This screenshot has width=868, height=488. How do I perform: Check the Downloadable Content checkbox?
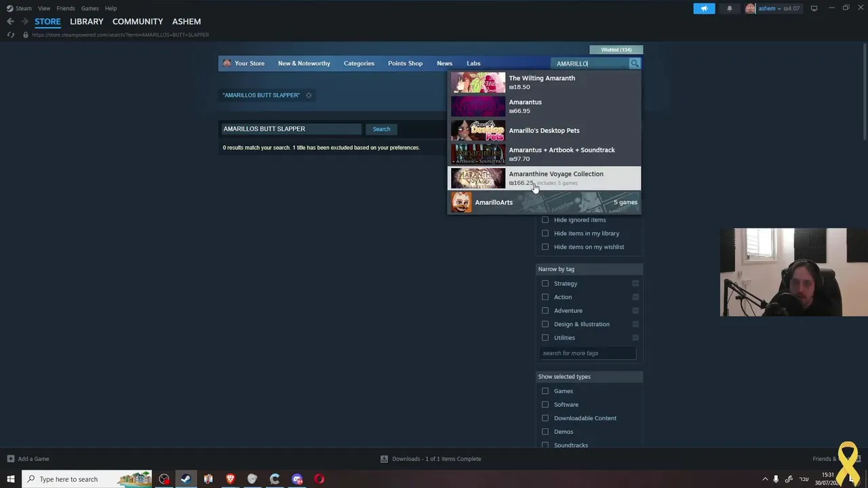pos(545,418)
